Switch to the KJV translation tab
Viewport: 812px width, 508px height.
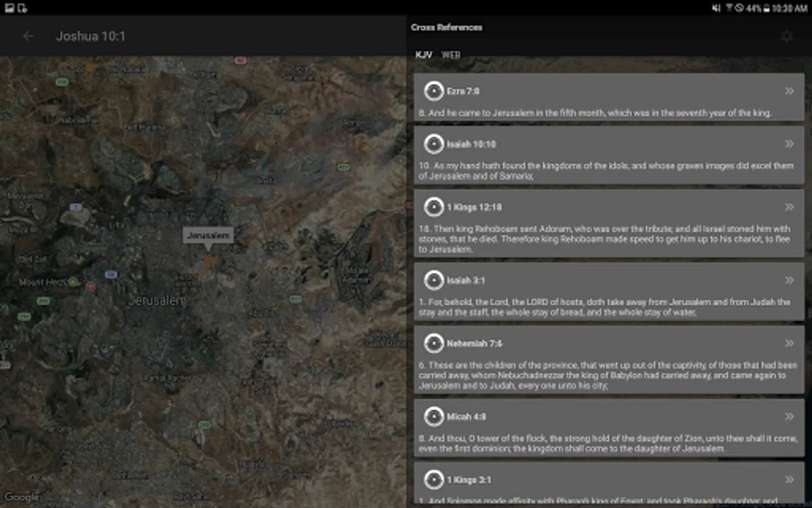click(x=423, y=55)
